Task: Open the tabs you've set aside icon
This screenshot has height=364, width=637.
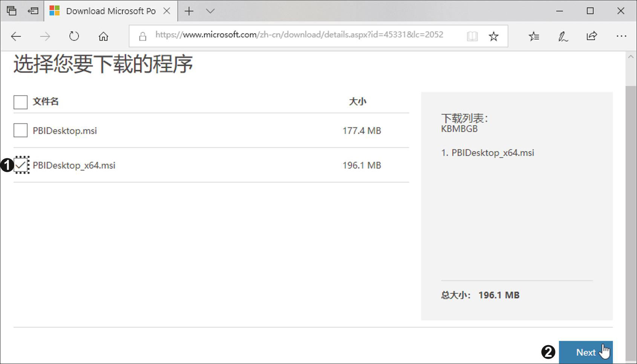Action: (12, 11)
